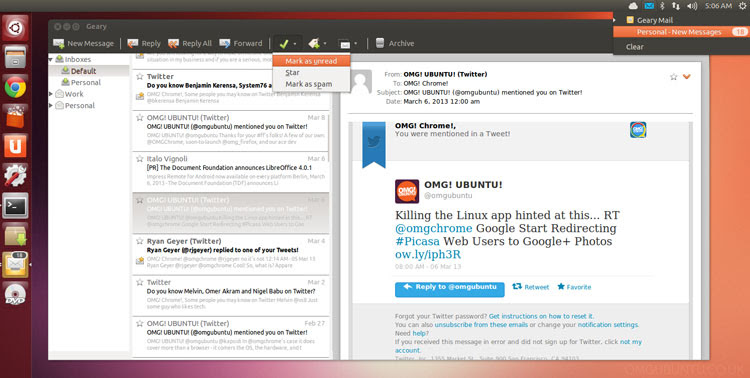Open Melvin, Omer Akram Twitter email

point(231,296)
